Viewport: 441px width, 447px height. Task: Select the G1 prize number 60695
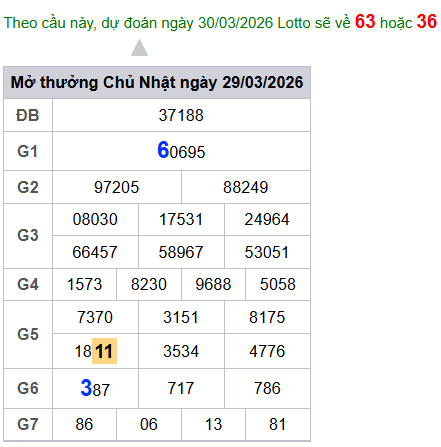tap(181, 151)
